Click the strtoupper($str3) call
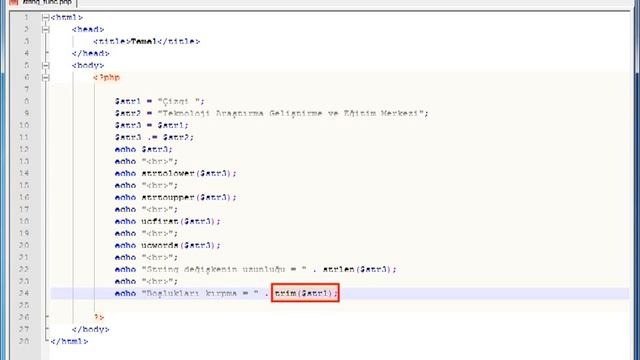640x360 pixels. [x=189, y=197]
